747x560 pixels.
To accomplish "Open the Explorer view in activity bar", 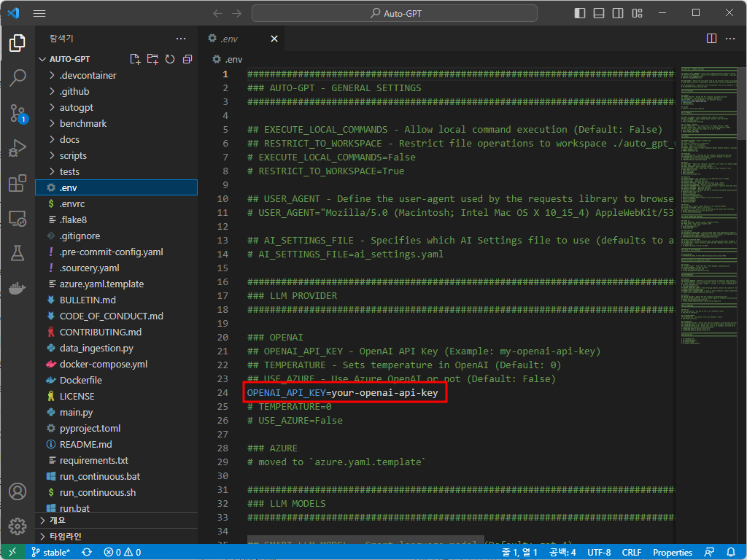I will (18, 43).
